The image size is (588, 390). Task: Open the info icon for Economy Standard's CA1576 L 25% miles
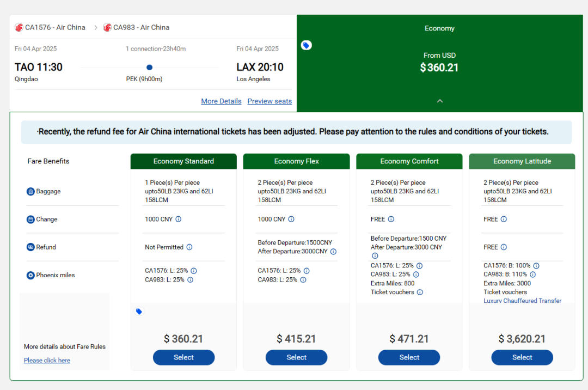click(194, 271)
